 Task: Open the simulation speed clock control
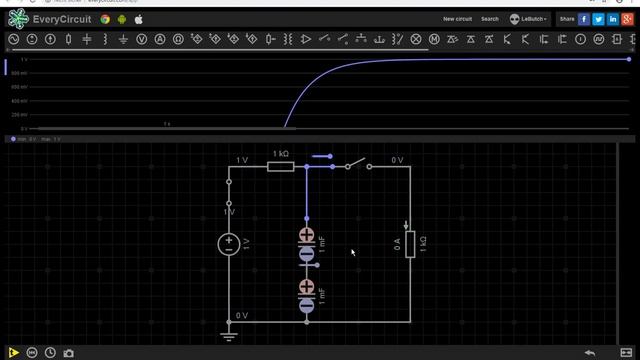[x=50, y=353]
